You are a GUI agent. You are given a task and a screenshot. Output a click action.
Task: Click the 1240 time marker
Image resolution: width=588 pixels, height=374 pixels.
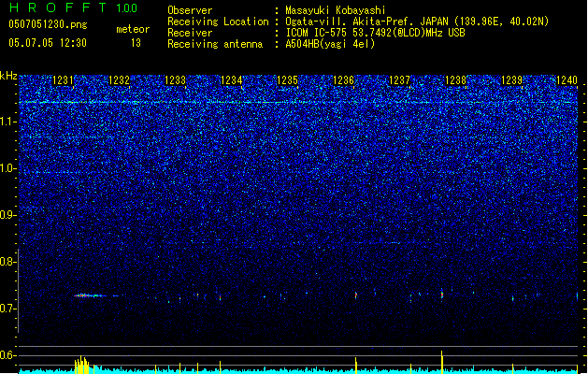point(566,80)
